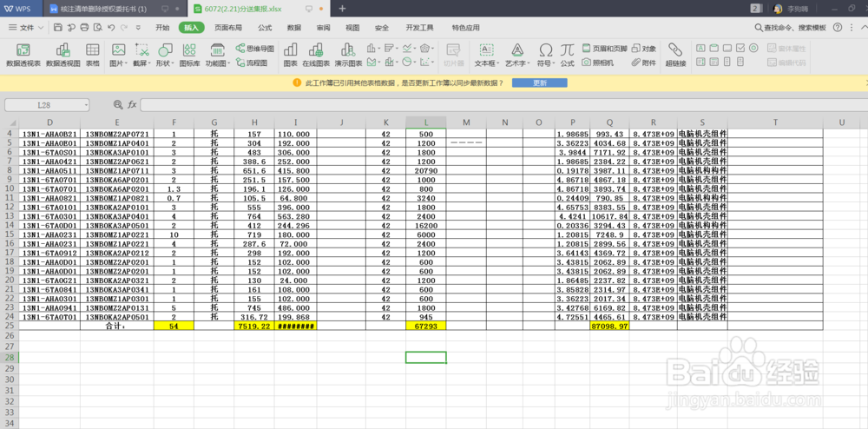
Task: Insert an equation (公式 π icon)
Action: click(567, 56)
